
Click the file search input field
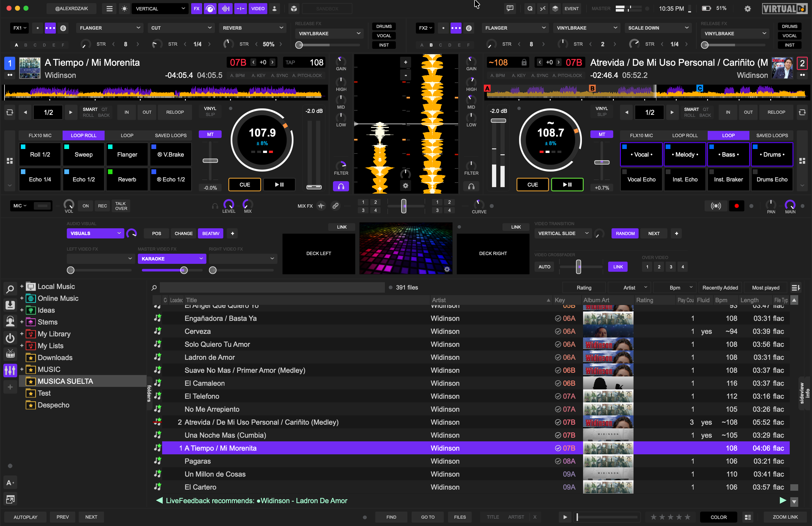pyautogui.click(x=272, y=288)
